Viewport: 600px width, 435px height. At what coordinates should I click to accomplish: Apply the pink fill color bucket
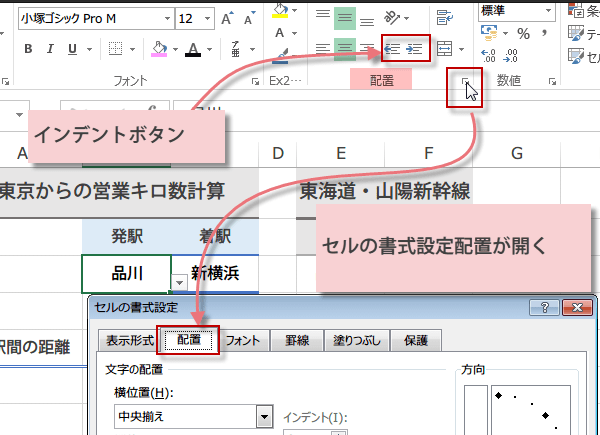[160, 49]
